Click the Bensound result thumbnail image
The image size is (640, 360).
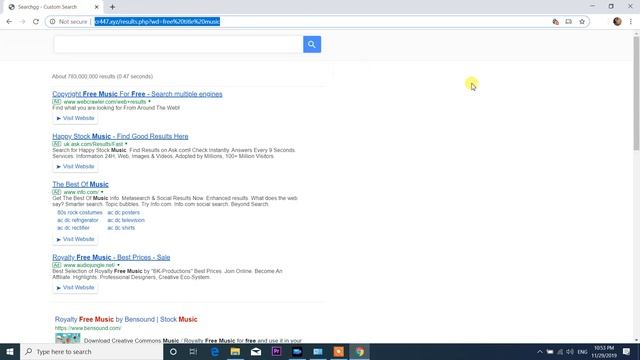point(68,338)
